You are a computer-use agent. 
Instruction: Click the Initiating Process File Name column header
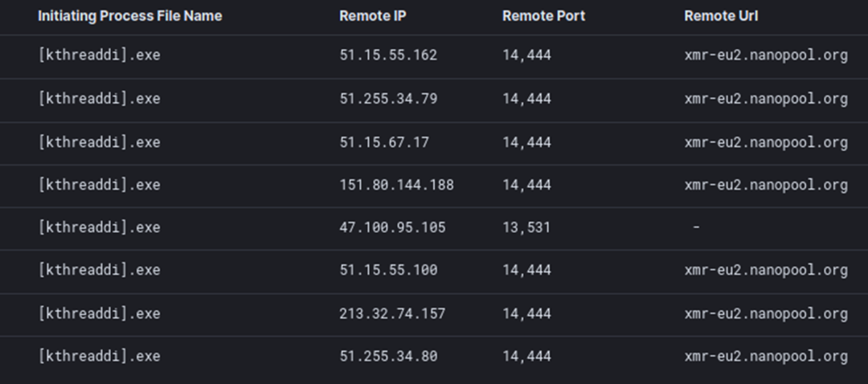pyautogui.click(x=129, y=16)
